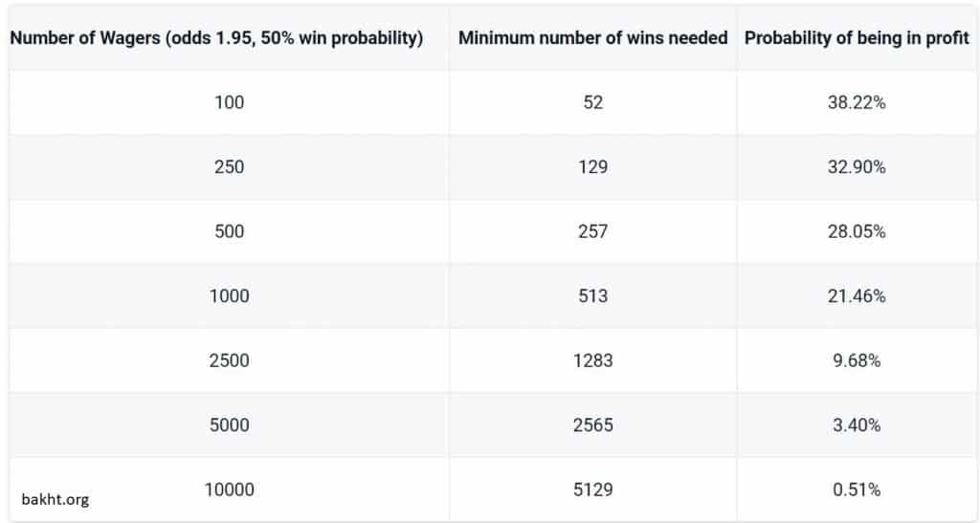Select the 3.40% probability cell
This screenshot has width=980, height=523.
pyautogui.click(x=857, y=425)
